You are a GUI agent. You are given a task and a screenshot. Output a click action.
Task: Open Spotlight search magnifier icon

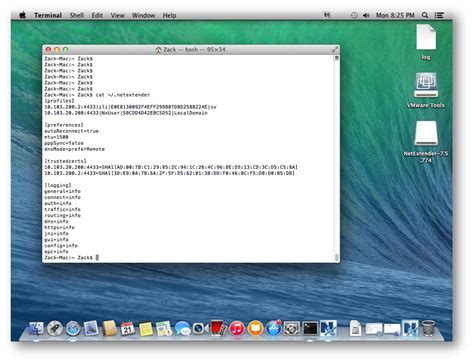pos(425,15)
